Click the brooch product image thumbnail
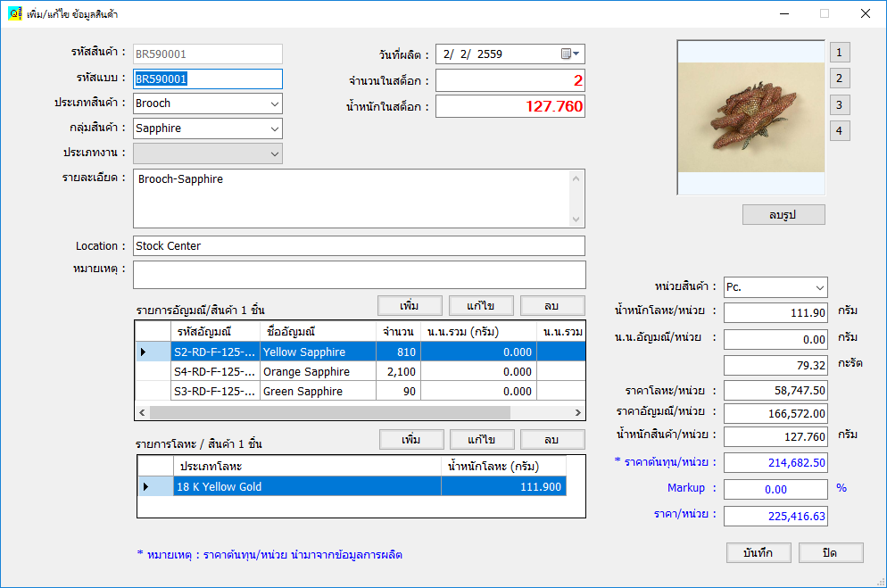The height and width of the screenshot is (588, 887). click(750, 117)
